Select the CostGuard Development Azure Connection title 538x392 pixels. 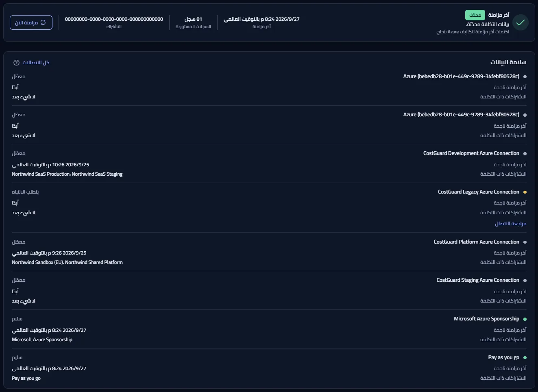pos(471,153)
